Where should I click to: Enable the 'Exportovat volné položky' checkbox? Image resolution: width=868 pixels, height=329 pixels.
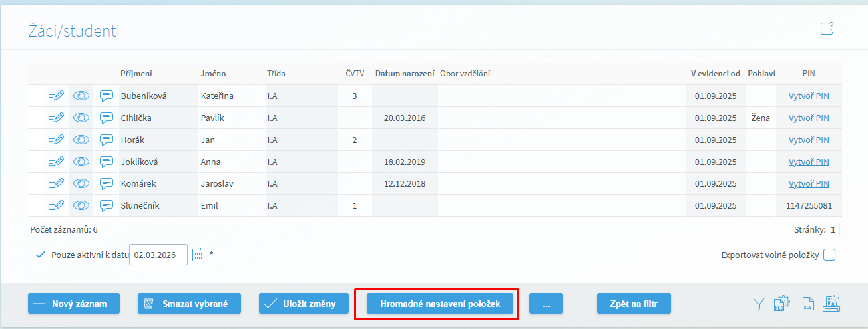(829, 255)
